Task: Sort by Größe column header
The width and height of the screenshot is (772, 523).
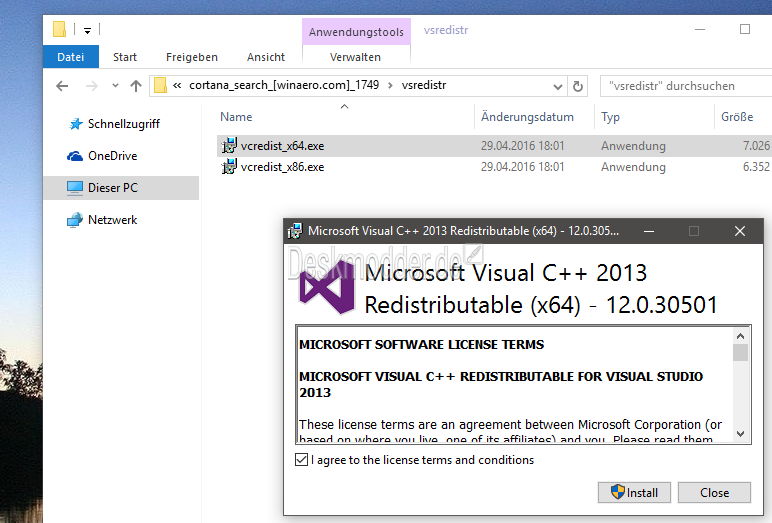Action: 737,117
